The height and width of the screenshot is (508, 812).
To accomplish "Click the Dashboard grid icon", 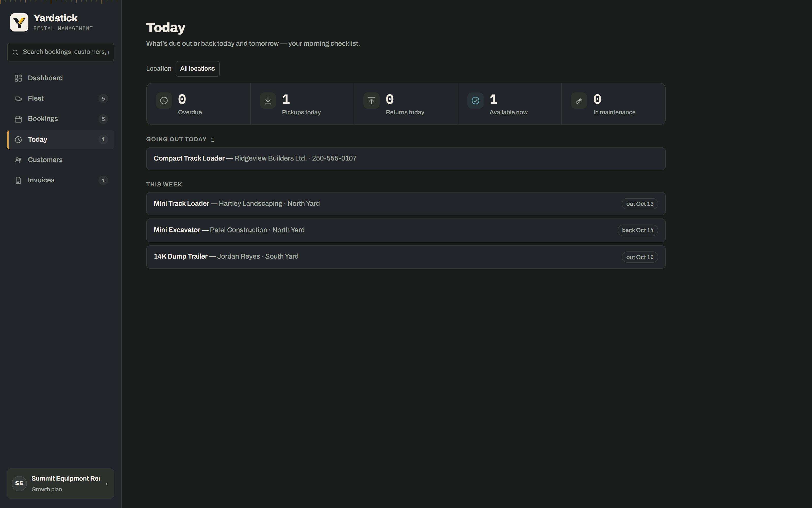I will coord(18,78).
